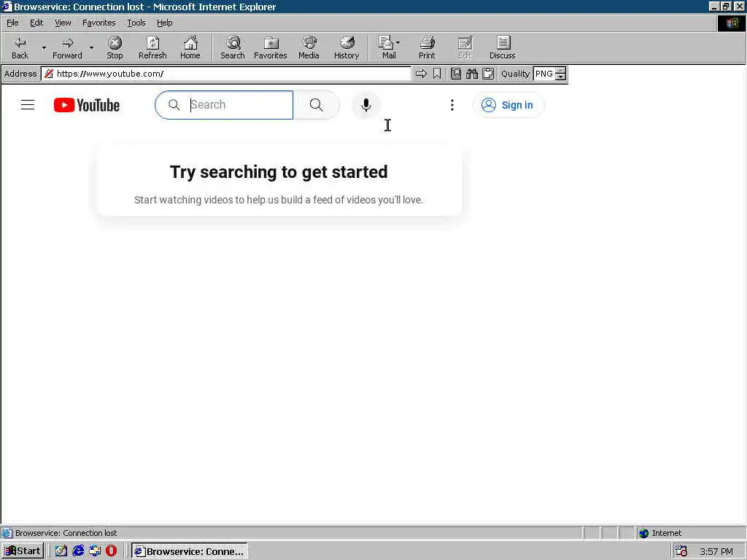The image size is (747, 560).
Task: Click the Sign in button
Action: (x=508, y=105)
